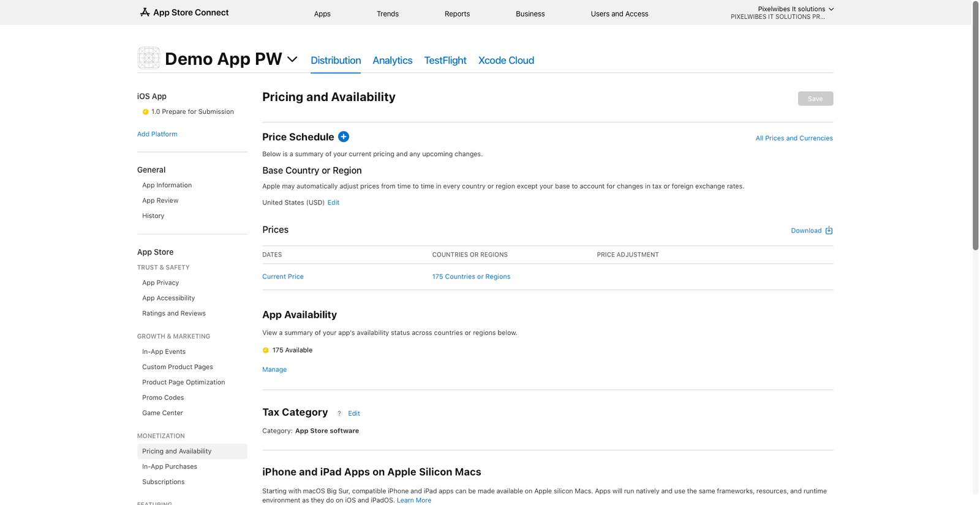Click the page vertical scrollbar
The height and width of the screenshot is (505, 980).
975,125
